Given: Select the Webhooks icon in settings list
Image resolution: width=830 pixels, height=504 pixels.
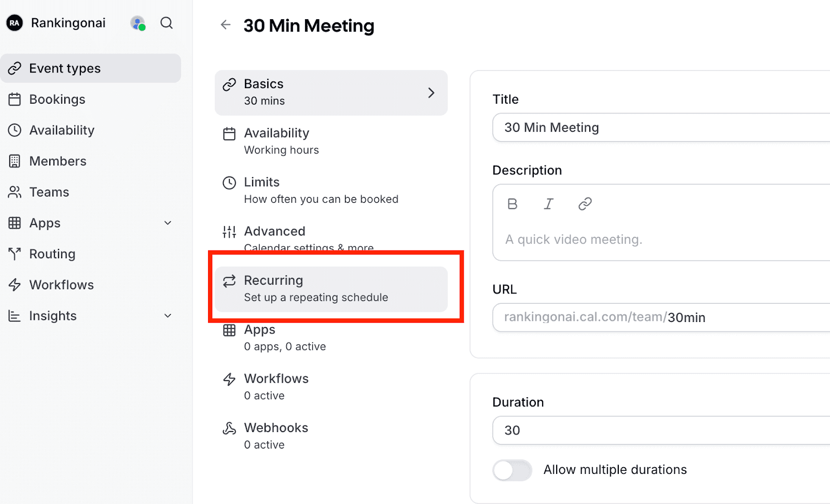Looking at the screenshot, I should click(x=229, y=428).
